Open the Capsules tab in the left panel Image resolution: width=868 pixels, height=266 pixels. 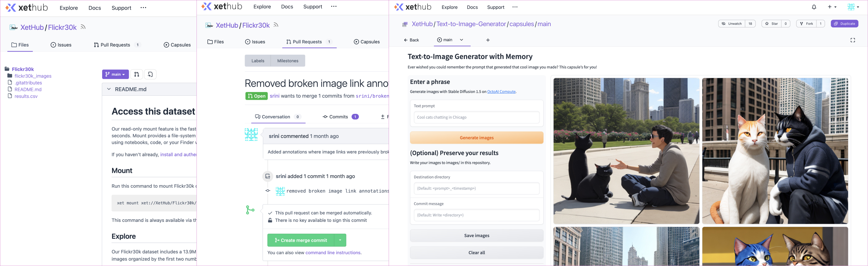[x=177, y=45]
